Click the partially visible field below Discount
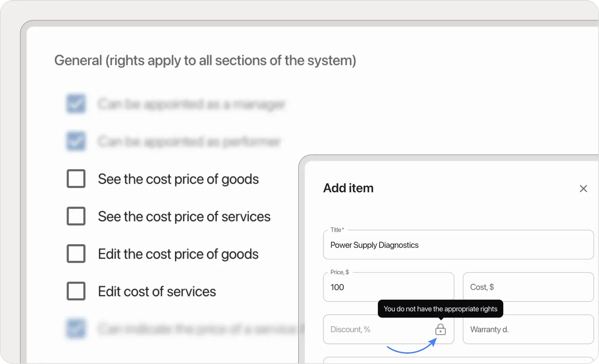Image resolution: width=599 pixels, height=364 pixels. click(x=458, y=360)
